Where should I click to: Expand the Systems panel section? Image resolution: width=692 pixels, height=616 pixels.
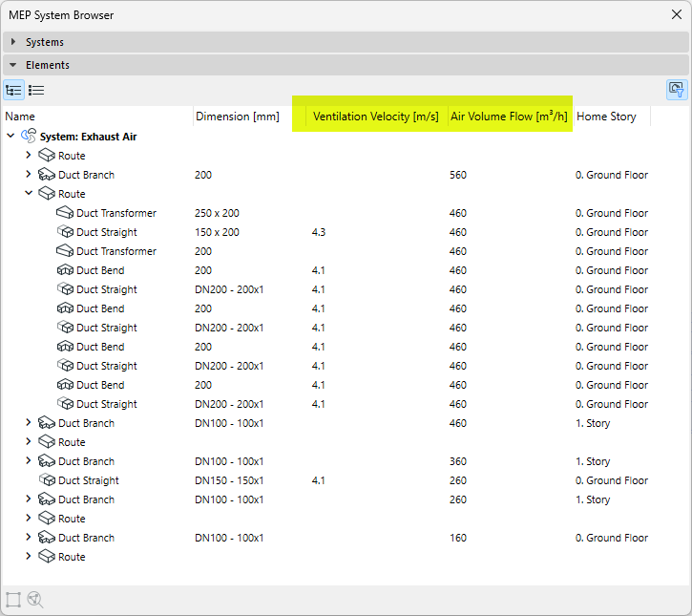(13, 41)
